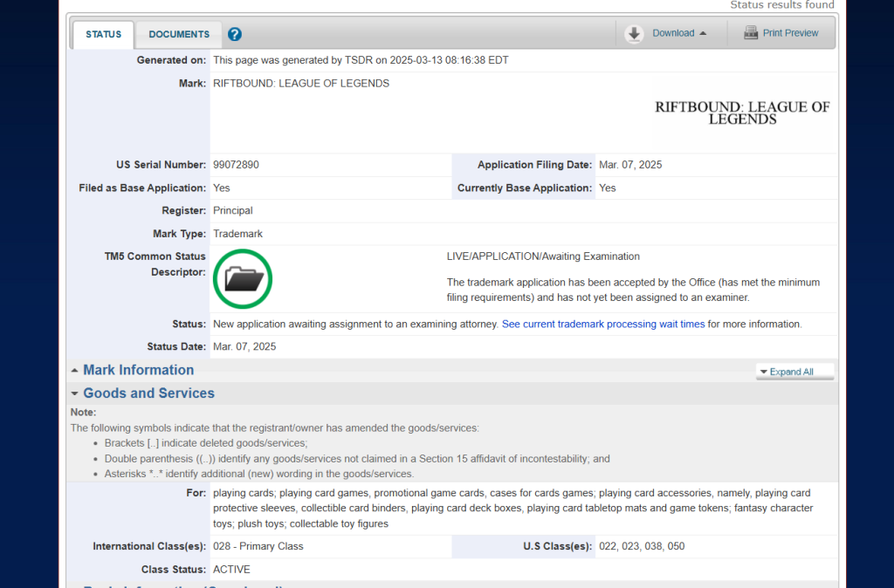Click the 028 - Primary Class value

tap(258, 546)
